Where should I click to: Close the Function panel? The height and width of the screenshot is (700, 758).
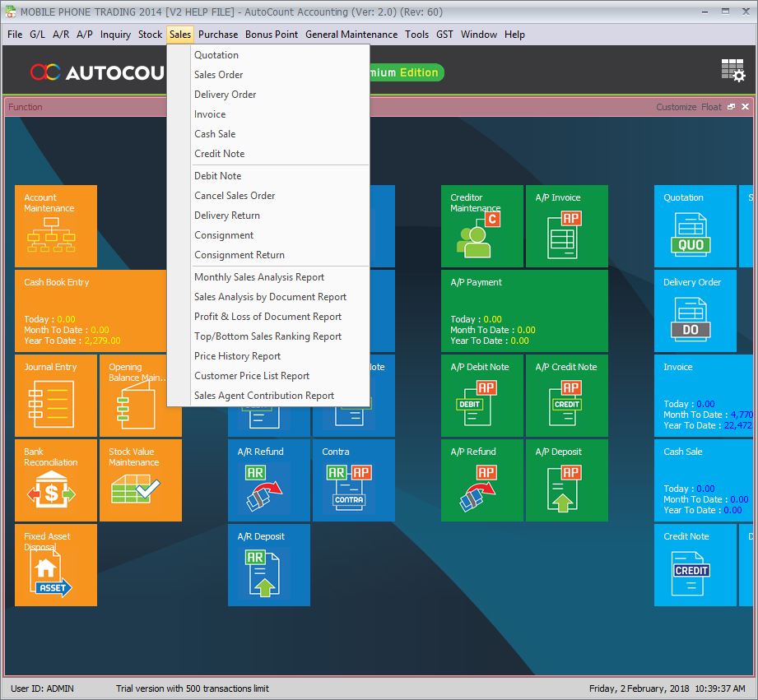(745, 107)
